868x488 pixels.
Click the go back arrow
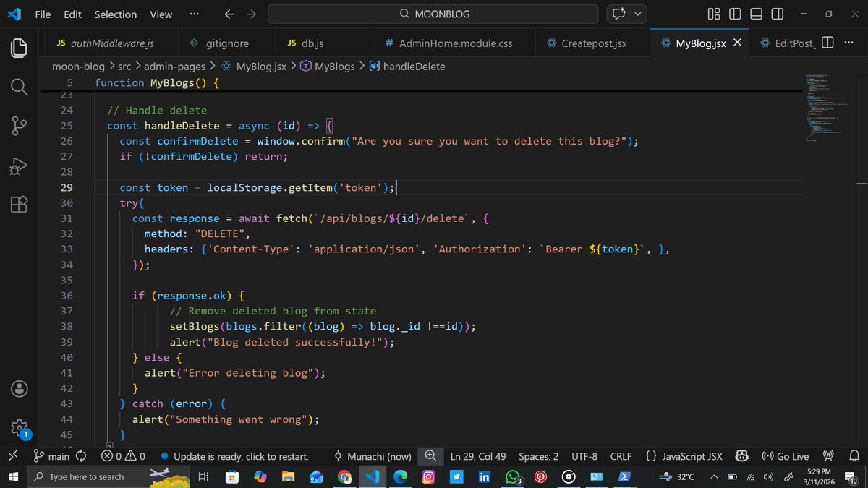[x=229, y=14]
